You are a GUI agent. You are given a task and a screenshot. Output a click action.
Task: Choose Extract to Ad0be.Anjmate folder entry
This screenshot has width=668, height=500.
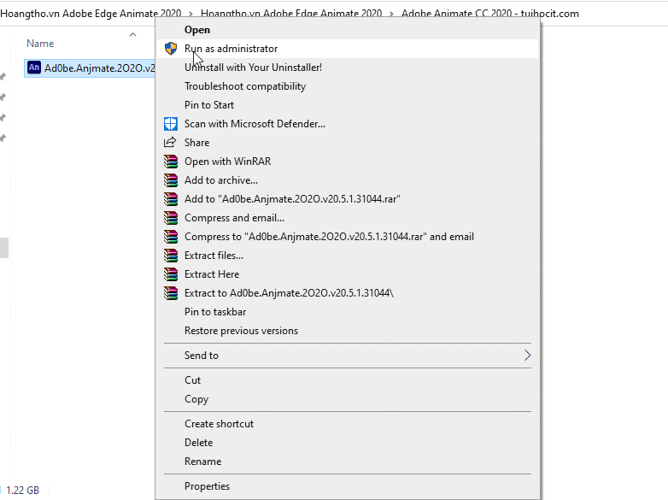348,293
